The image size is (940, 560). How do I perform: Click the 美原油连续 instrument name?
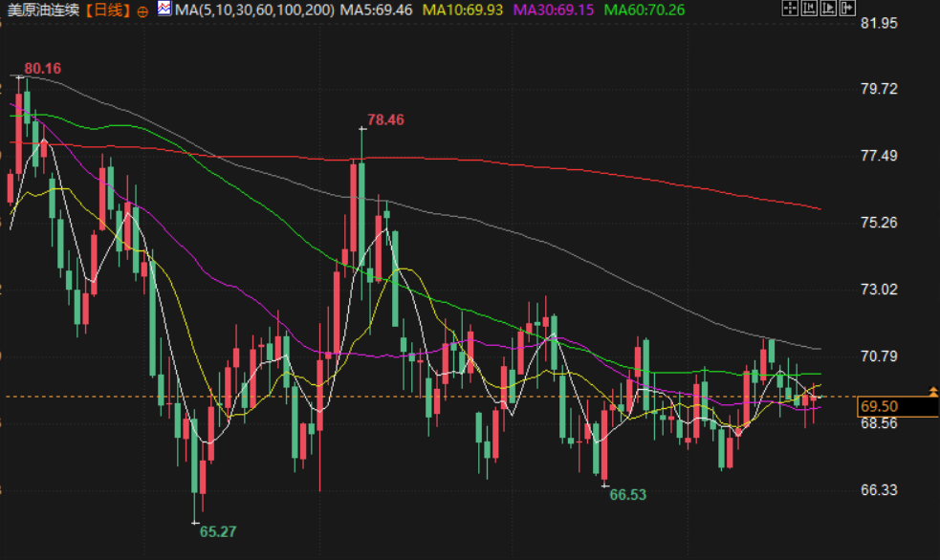click(x=44, y=11)
